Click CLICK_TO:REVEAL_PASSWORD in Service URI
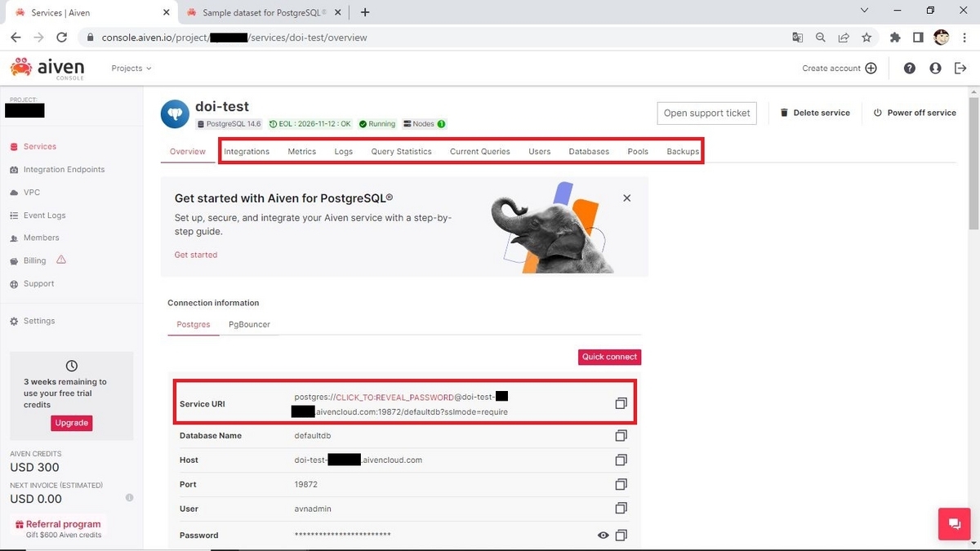 click(394, 398)
